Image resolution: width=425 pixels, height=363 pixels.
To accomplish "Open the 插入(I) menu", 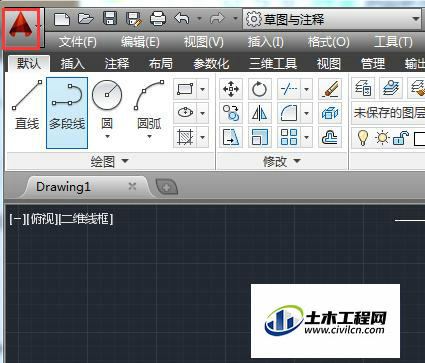I will click(265, 42).
